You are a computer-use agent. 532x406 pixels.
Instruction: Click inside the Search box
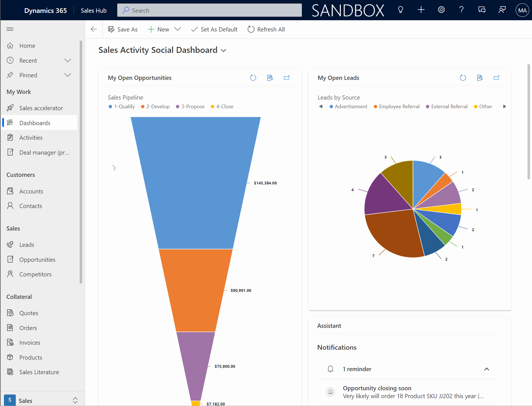[x=209, y=10]
